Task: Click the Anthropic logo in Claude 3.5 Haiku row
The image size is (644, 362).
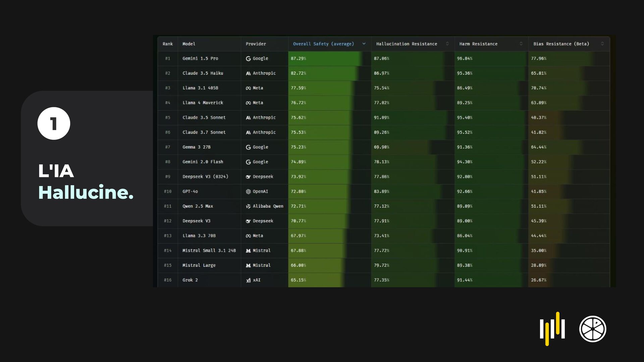Action: coord(248,73)
